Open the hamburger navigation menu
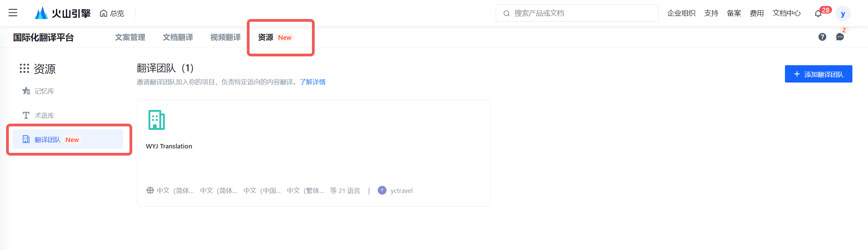 point(13,13)
